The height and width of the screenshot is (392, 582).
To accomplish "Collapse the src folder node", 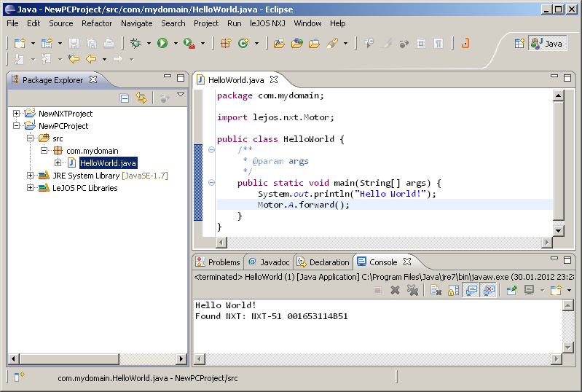I will pyautogui.click(x=31, y=138).
